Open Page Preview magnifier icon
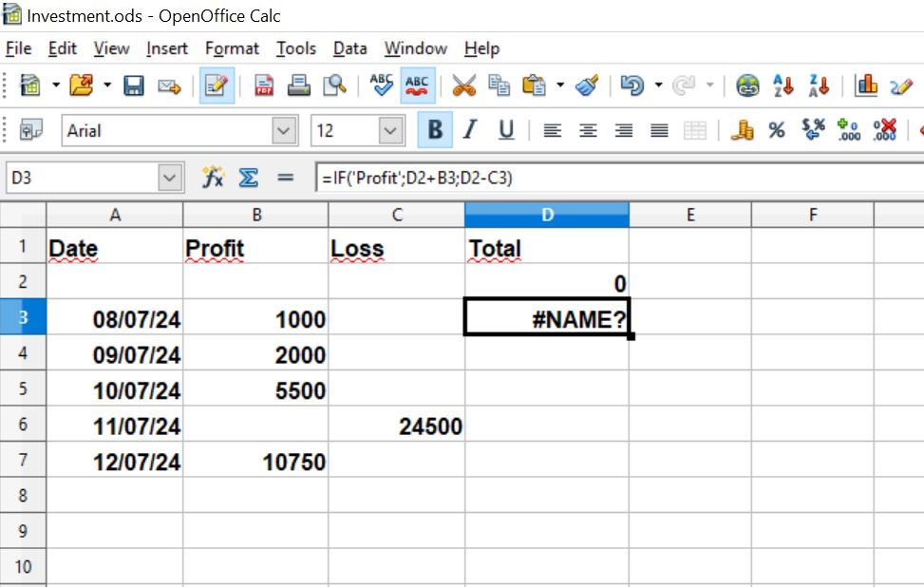 tap(334, 85)
